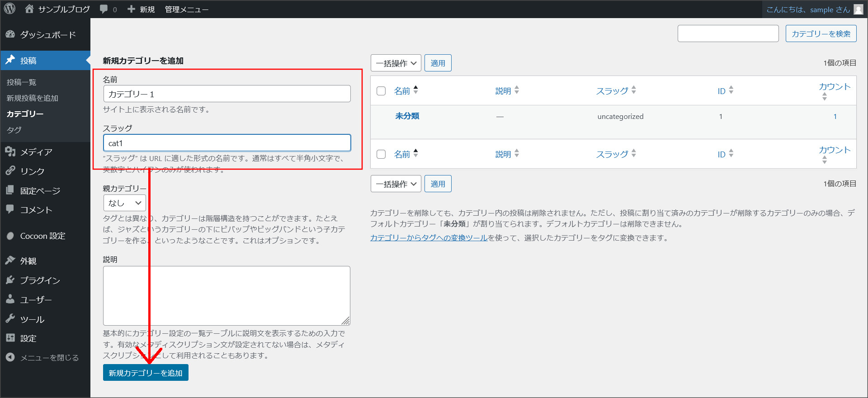The width and height of the screenshot is (868, 398).
Task: Open the Media library icon in sidebar
Action: (10, 152)
